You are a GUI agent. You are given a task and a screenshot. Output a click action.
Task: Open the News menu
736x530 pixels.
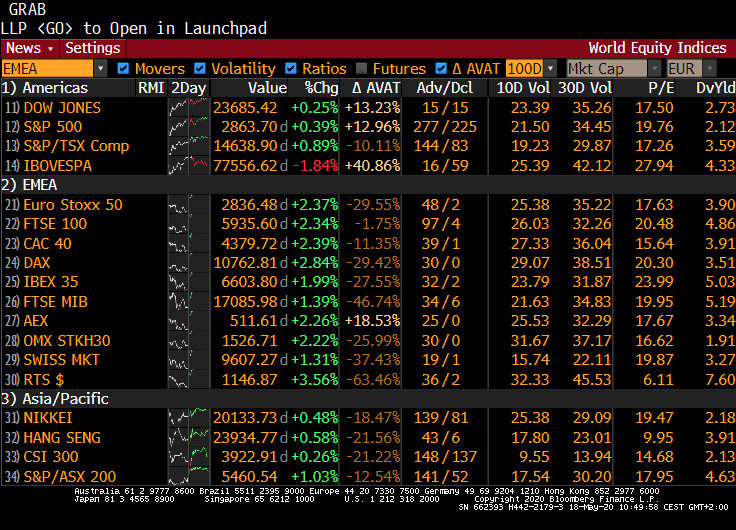[30, 48]
